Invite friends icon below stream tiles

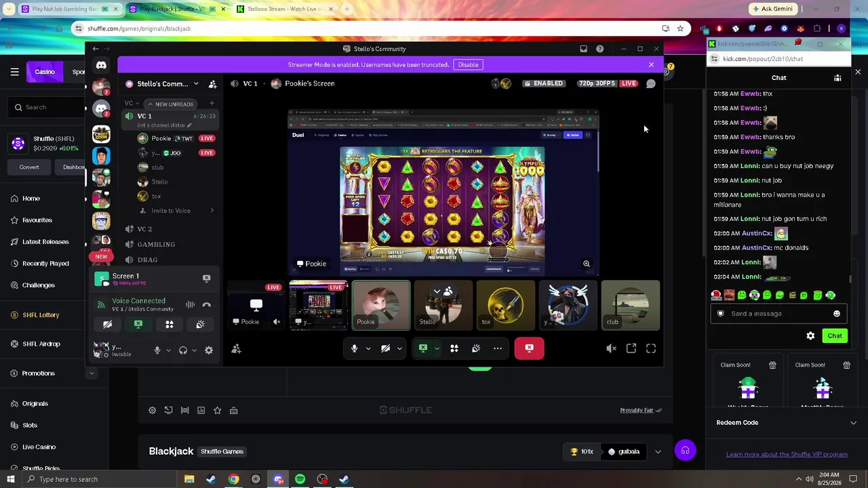point(236,348)
